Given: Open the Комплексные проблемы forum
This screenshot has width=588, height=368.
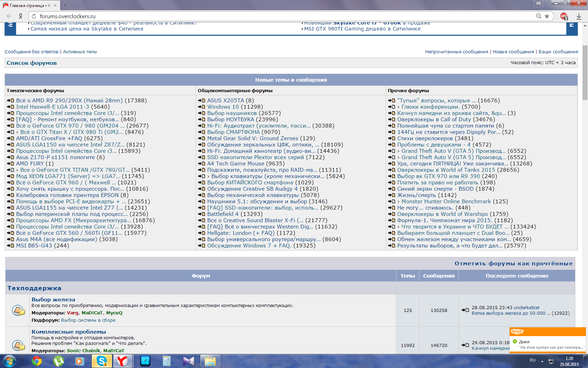Looking at the screenshot, I should click(x=69, y=332).
